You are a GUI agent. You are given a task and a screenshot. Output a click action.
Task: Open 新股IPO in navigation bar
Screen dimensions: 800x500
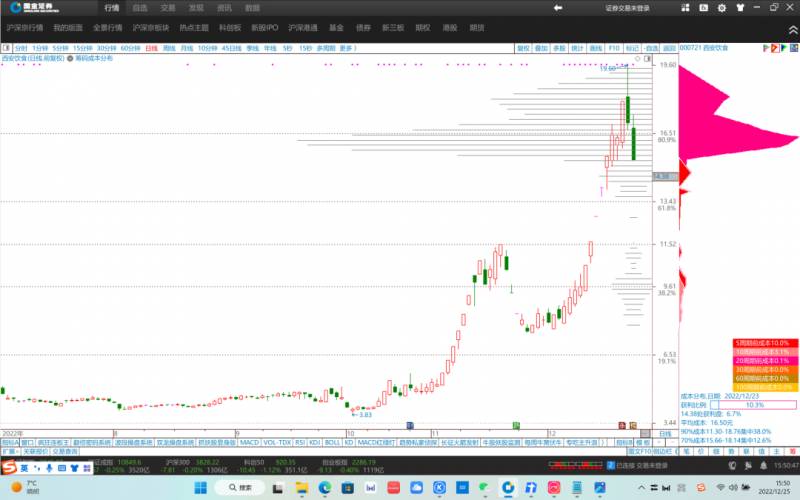click(x=265, y=28)
